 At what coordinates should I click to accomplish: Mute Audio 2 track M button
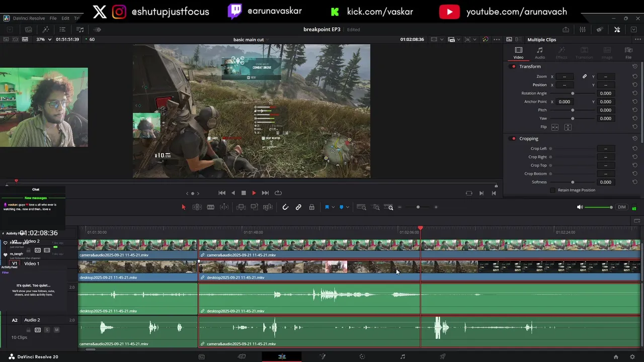tap(56, 330)
